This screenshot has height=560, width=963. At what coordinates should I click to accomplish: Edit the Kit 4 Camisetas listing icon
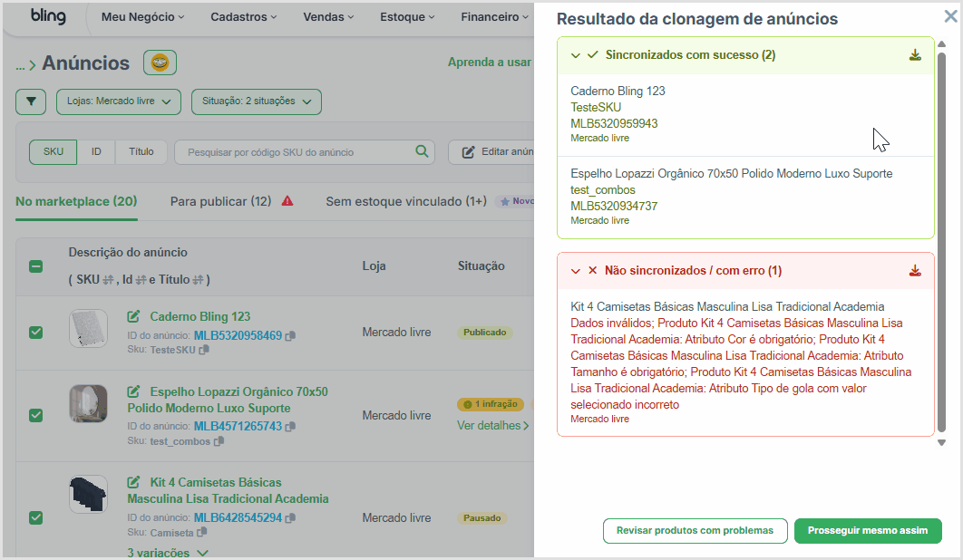click(133, 482)
